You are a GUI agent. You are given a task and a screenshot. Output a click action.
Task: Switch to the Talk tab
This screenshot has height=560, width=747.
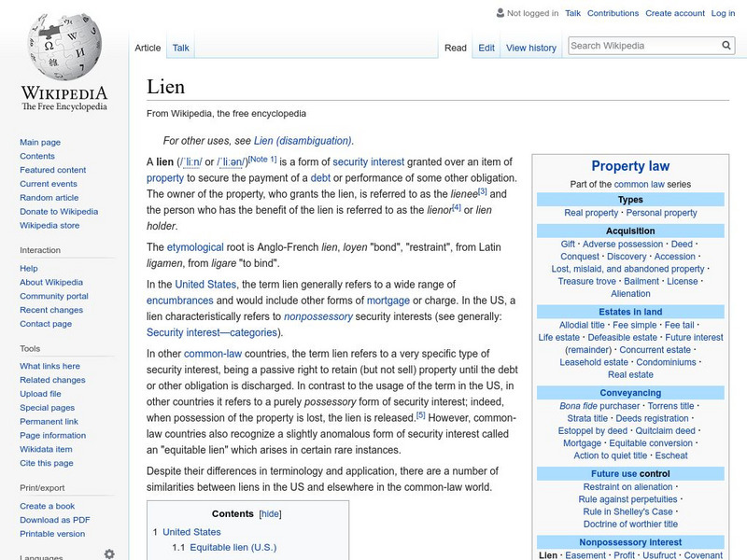coord(180,48)
